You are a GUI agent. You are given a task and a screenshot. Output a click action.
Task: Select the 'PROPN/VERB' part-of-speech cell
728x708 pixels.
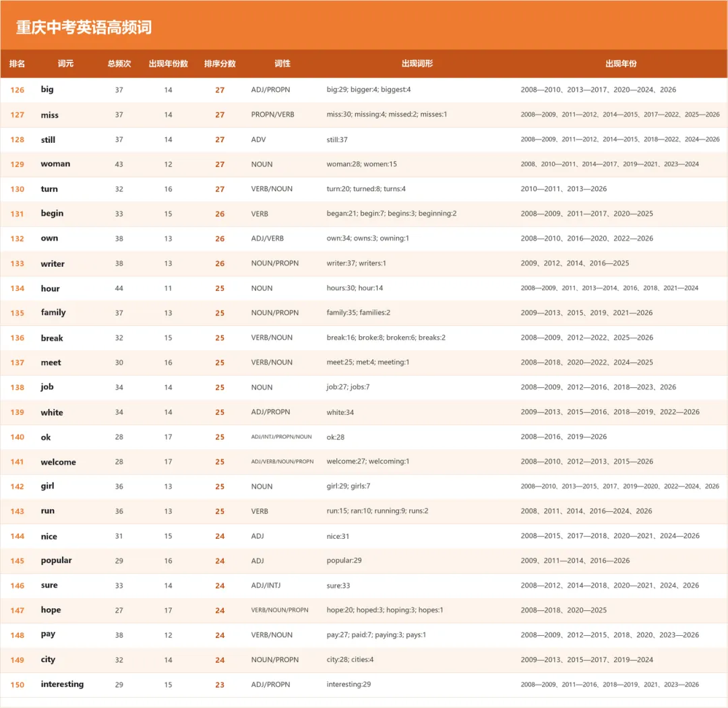(x=272, y=115)
